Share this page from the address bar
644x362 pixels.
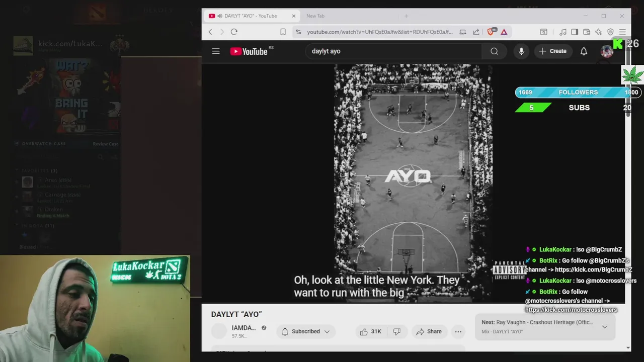pos(476,32)
